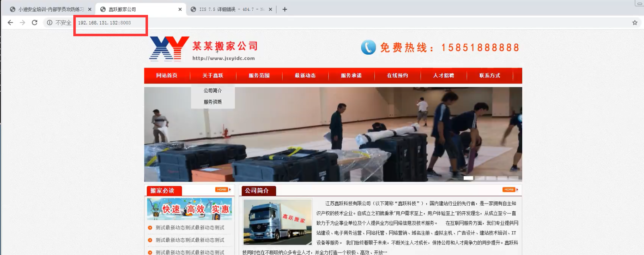Click the browser back arrow
The image size is (644, 255).
coord(10,23)
